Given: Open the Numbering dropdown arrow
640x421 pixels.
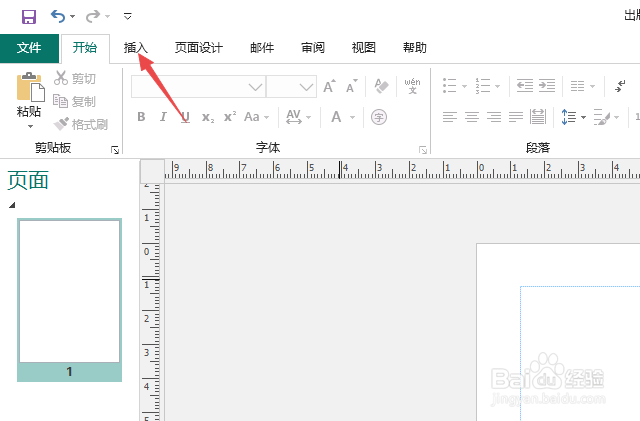Looking at the screenshot, I should [x=497, y=86].
